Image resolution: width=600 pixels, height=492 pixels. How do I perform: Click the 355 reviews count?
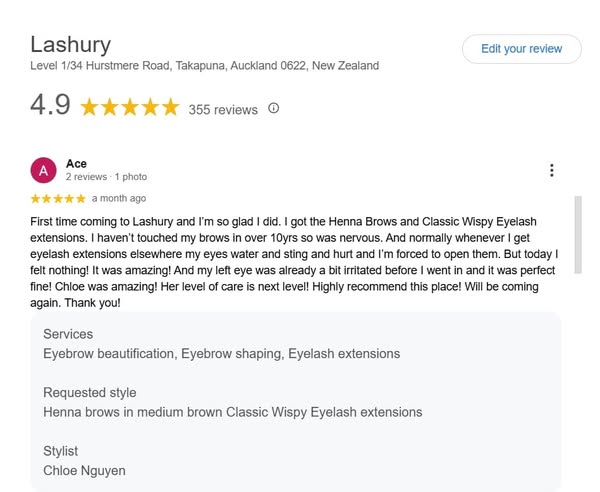pyautogui.click(x=223, y=109)
